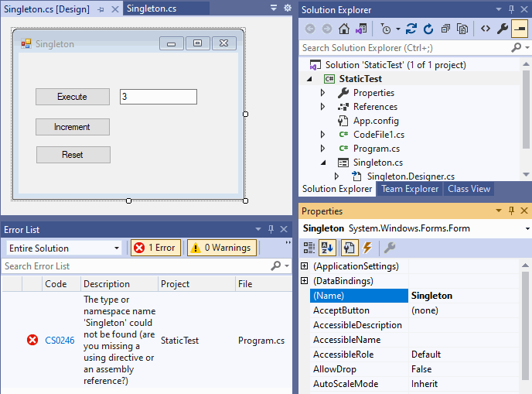Click the Increment button on the form
This screenshot has width=532, height=394.
coord(72,127)
